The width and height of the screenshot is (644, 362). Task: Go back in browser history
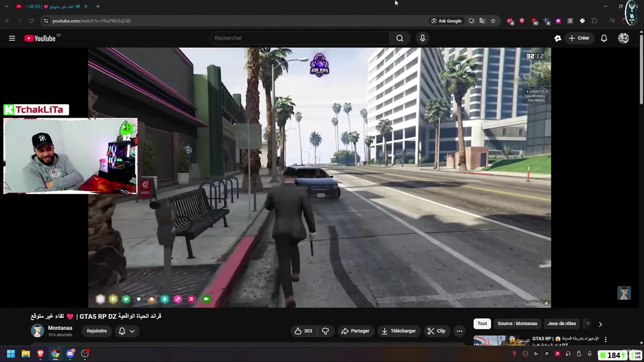[x=8, y=21]
